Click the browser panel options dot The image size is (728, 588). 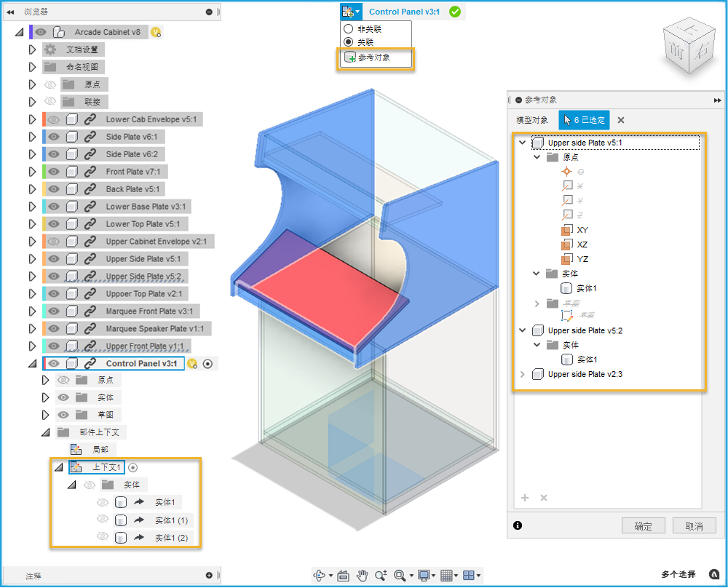(x=209, y=12)
